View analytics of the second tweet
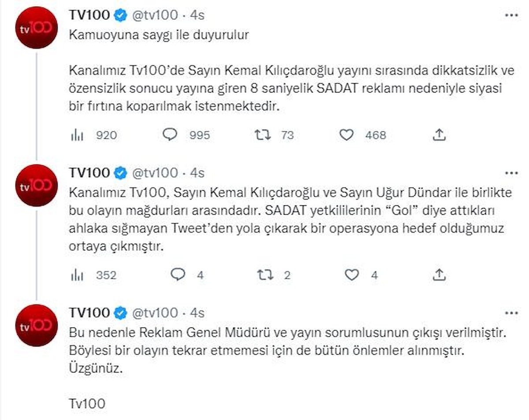 pos(78,275)
